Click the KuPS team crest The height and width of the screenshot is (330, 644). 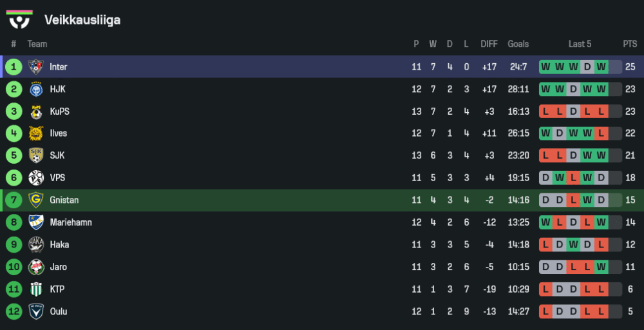(x=35, y=112)
